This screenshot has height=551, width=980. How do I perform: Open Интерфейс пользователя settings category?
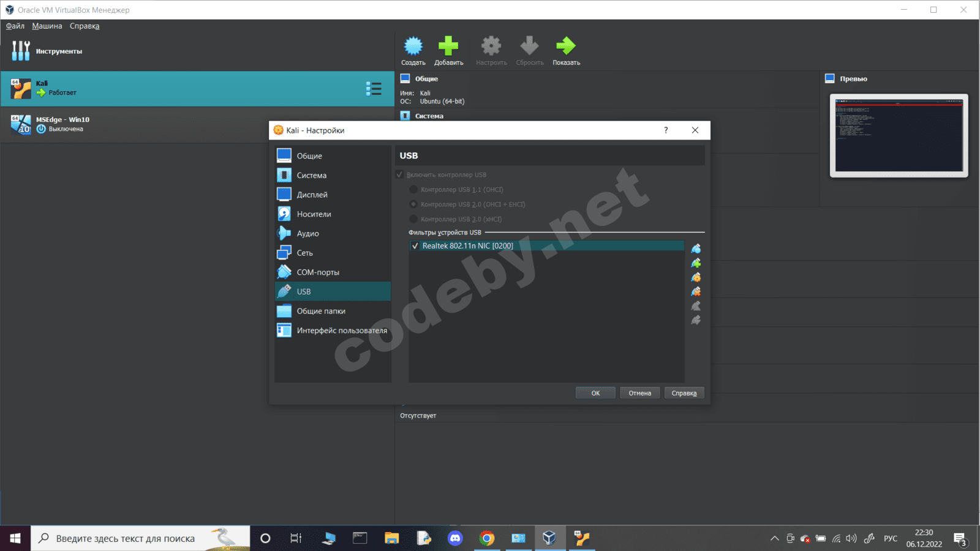[x=333, y=331]
